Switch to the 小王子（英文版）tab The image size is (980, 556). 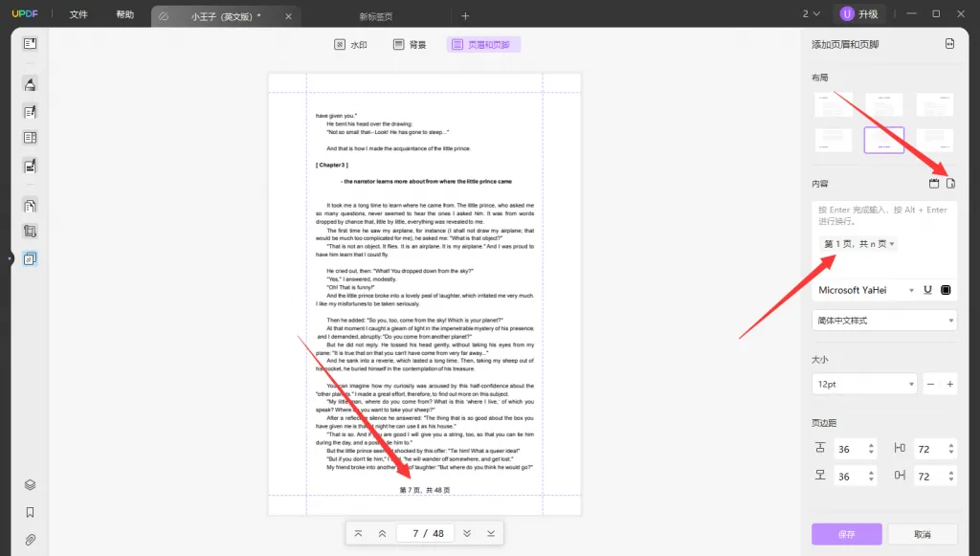226,17
